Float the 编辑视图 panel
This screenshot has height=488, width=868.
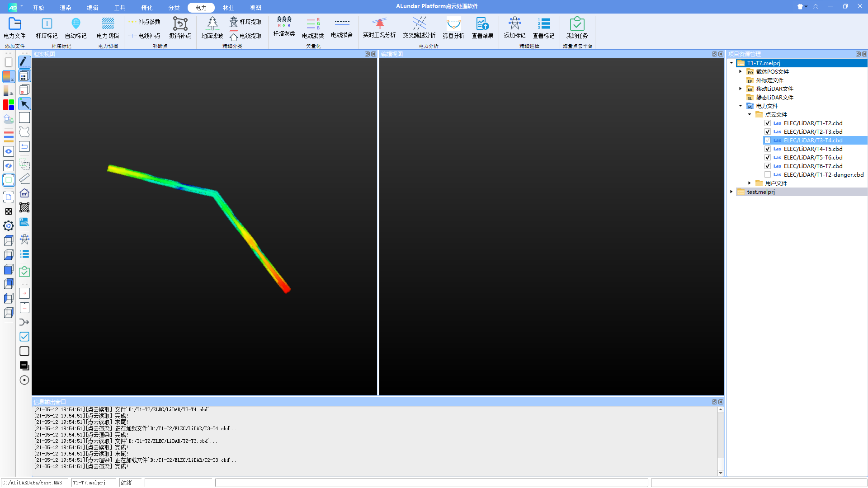pos(714,54)
